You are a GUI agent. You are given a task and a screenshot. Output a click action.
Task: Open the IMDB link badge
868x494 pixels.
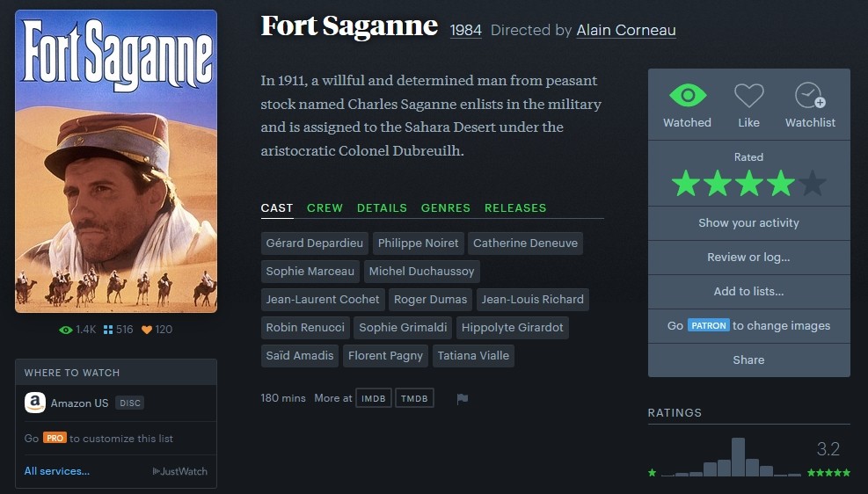click(374, 399)
